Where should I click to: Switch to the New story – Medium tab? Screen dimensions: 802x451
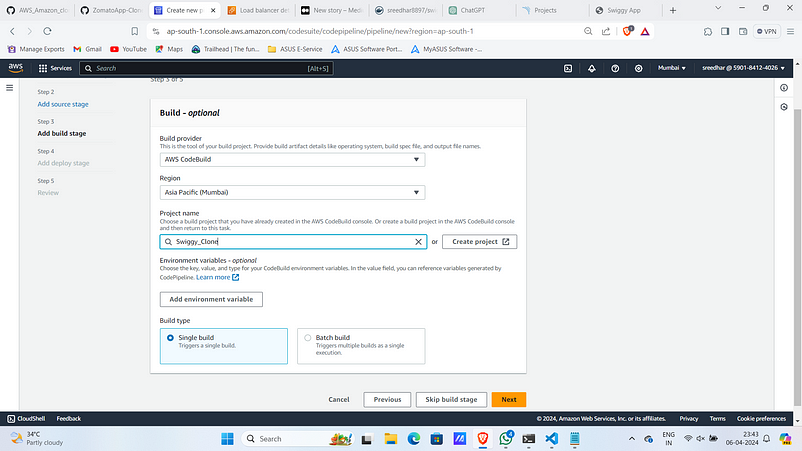coord(332,10)
